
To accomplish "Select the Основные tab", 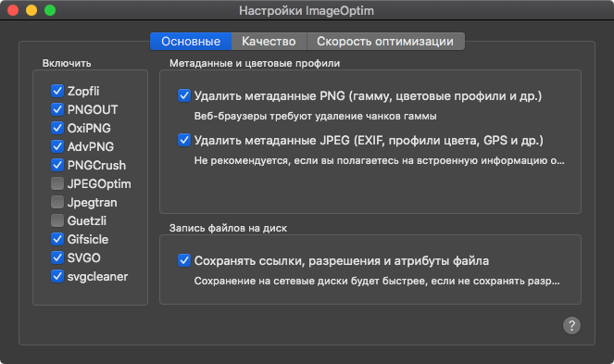I will point(191,41).
